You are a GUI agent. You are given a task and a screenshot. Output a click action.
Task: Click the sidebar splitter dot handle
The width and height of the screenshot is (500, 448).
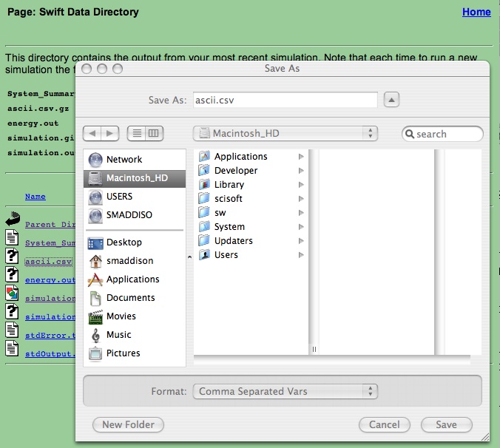pyautogui.click(x=190, y=257)
